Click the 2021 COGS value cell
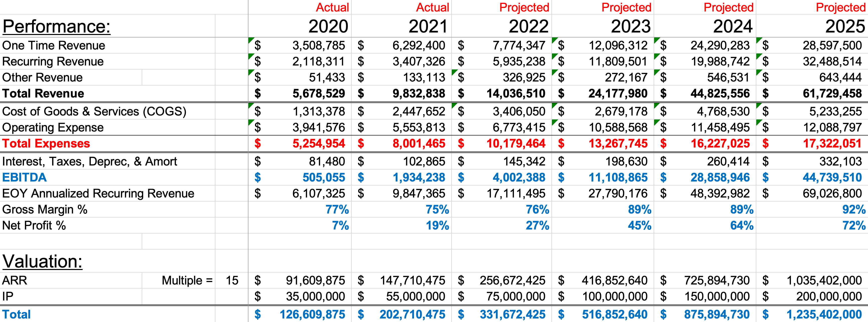The image size is (868, 322). [418, 111]
